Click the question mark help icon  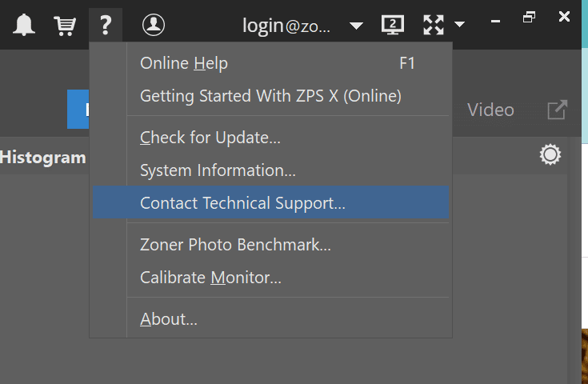tap(105, 25)
